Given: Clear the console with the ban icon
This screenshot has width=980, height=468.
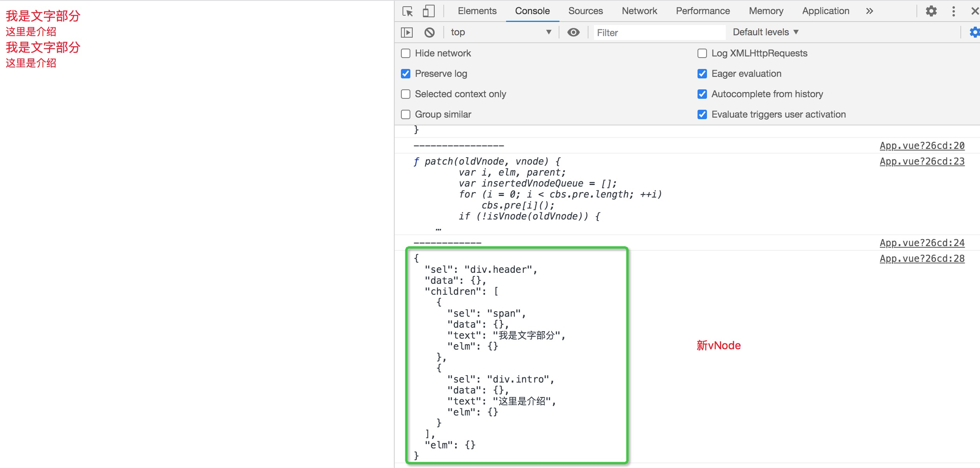Looking at the screenshot, I should coord(430,33).
